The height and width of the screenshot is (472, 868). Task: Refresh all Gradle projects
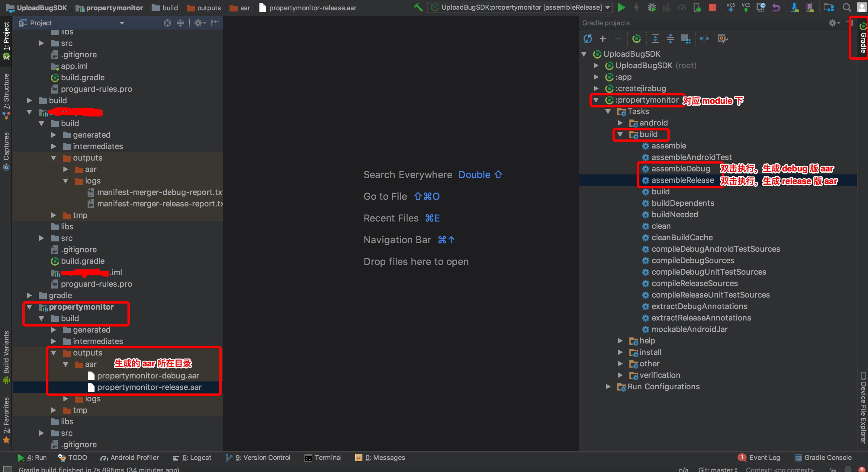(588, 39)
